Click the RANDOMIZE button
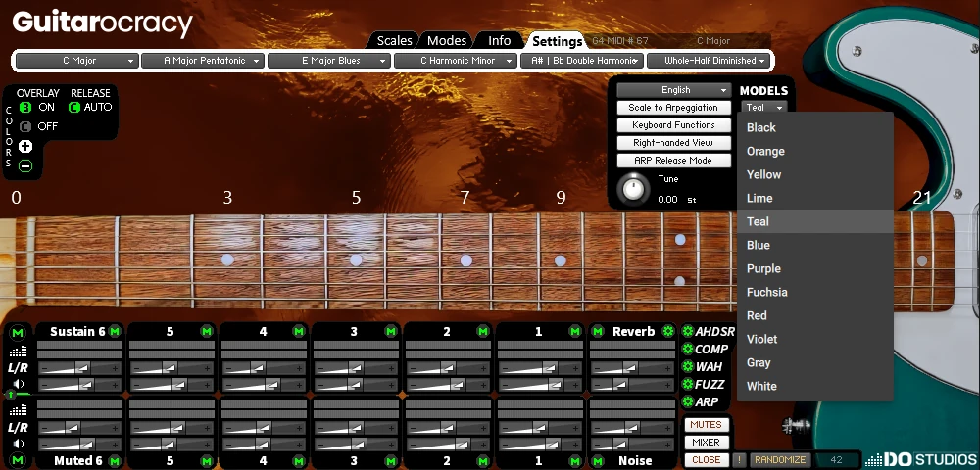Image resolution: width=980 pixels, height=470 pixels. (x=779, y=459)
